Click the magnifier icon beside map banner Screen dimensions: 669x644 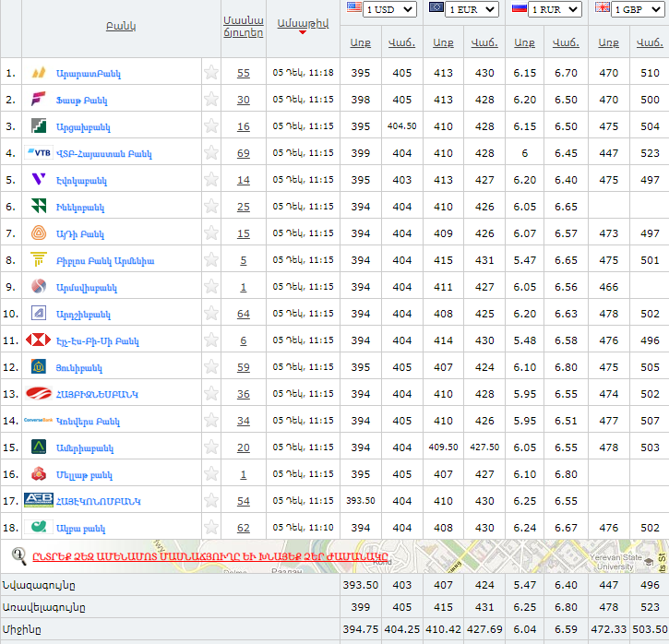click(x=19, y=556)
